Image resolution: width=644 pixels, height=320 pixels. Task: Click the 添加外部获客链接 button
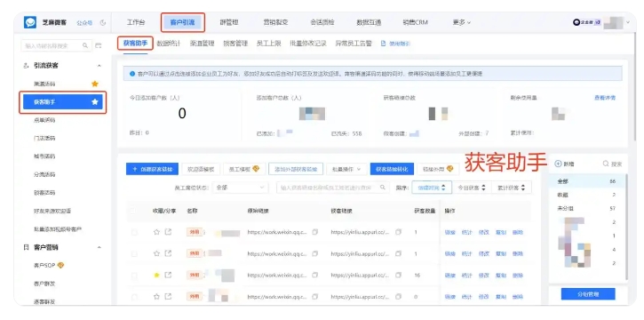pos(296,169)
